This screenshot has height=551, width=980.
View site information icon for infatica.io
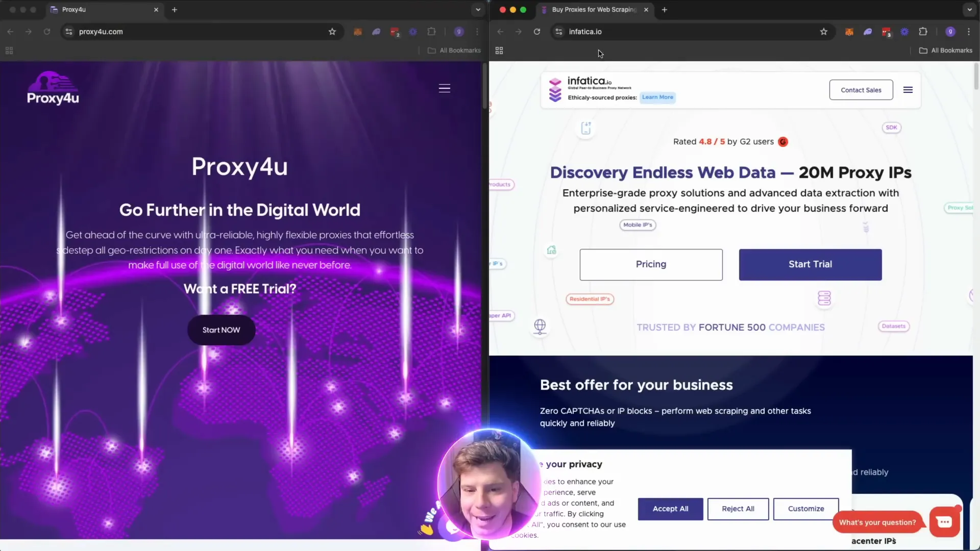[x=559, y=32]
